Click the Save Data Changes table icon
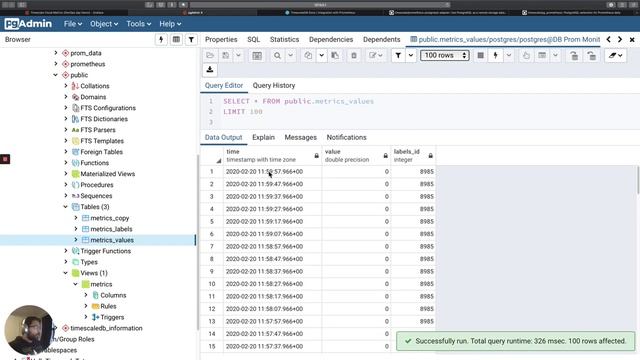The width and height of the screenshot is (640, 360). click(257, 56)
